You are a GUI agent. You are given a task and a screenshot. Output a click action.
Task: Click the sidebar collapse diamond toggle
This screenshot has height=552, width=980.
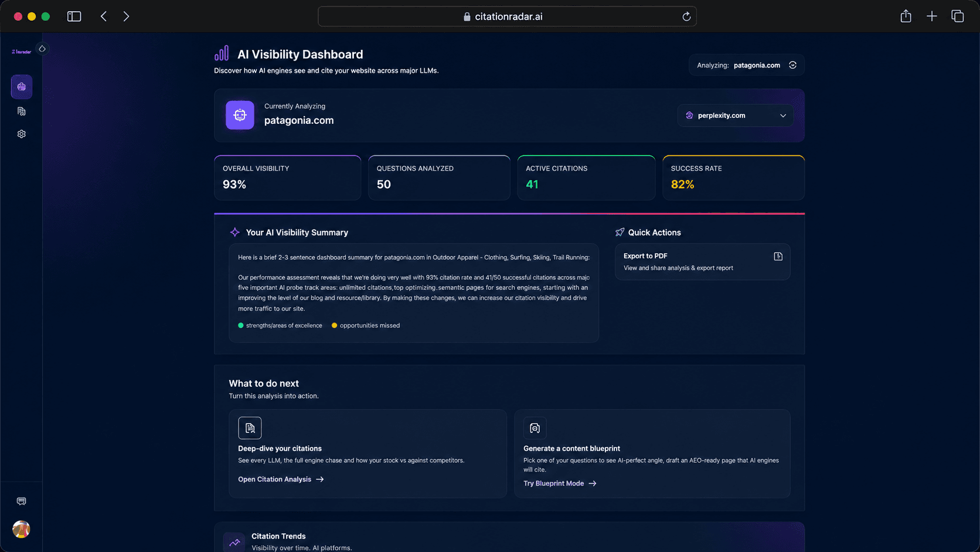42,49
